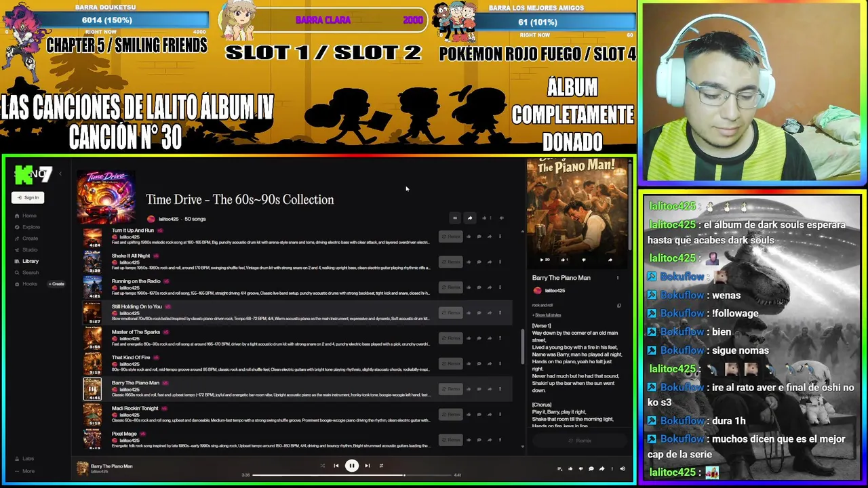Like the Time Drive playlist
The image size is (868, 488).
pyautogui.click(x=486, y=218)
